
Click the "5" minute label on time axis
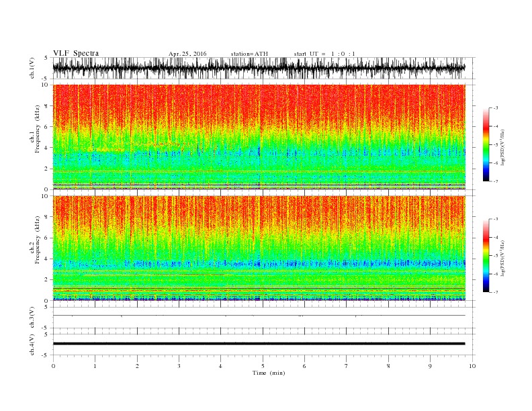click(263, 366)
